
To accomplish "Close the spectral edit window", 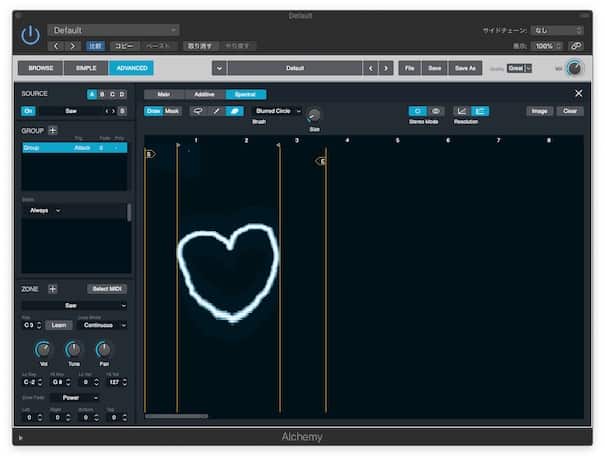I will (x=577, y=93).
